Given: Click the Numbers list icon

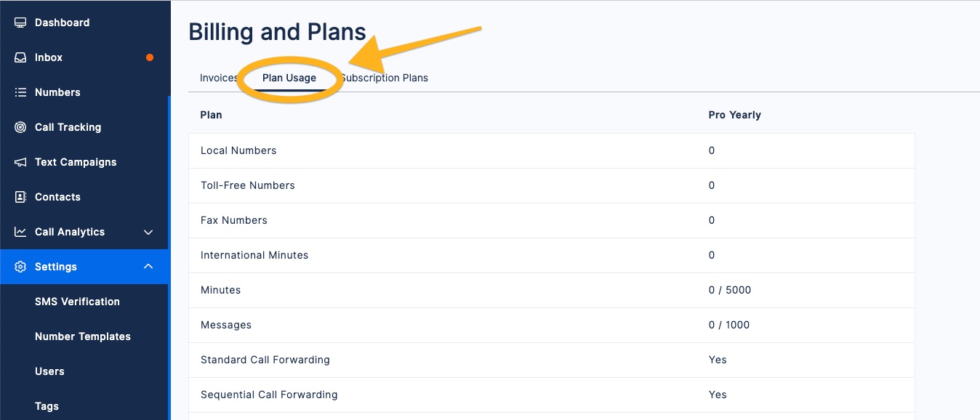Looking at the screenshot, I should pyautogui.click(x=20, y=92).
